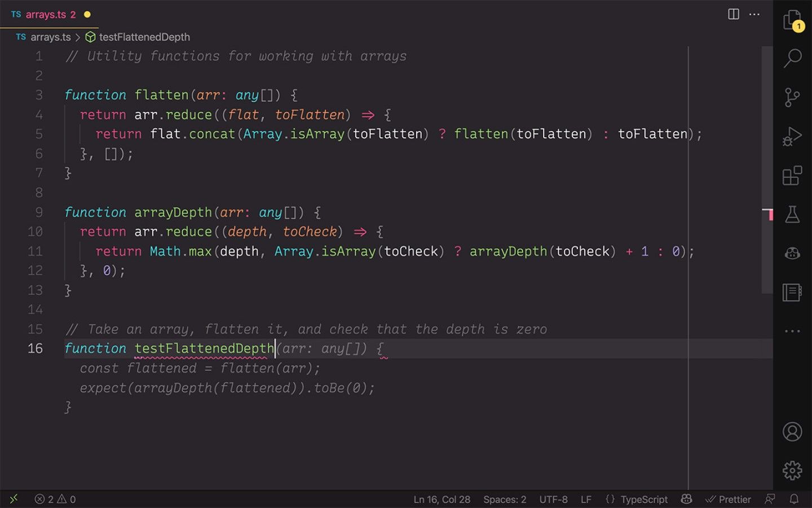The image size is (812, 508).
Task: Open the Search view magnifier icon
Action: (792, 58)
